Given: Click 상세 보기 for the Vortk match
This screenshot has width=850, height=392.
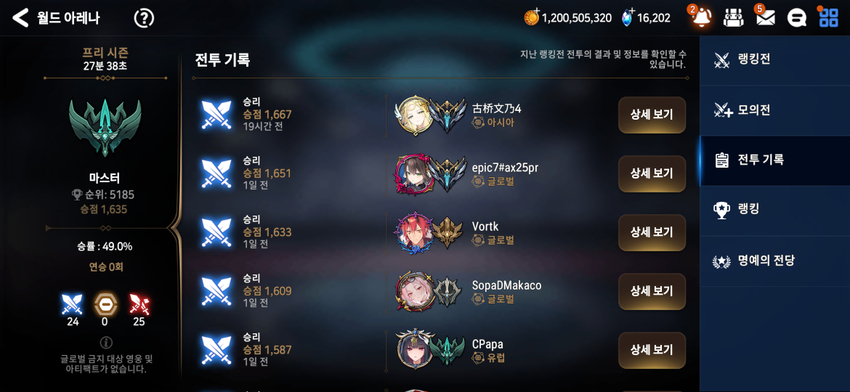Looking at the screenshot, I should [x=652, y=232].
